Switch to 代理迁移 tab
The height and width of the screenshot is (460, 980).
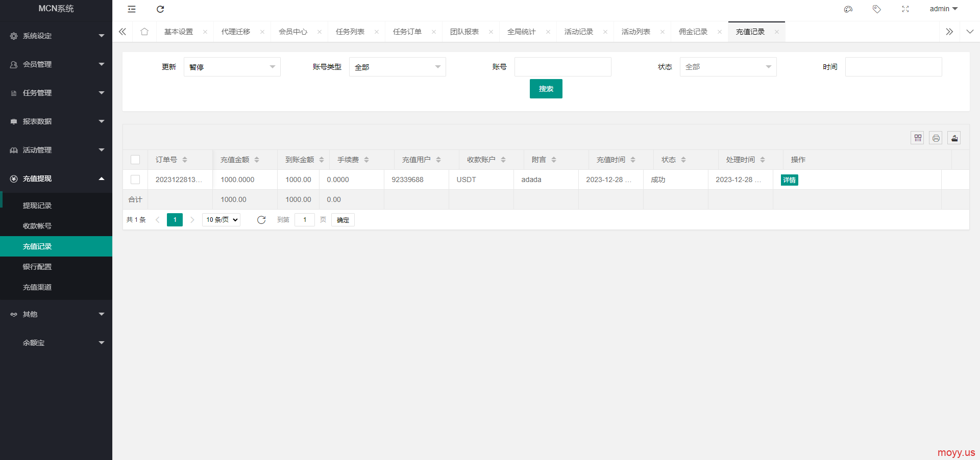236,32
